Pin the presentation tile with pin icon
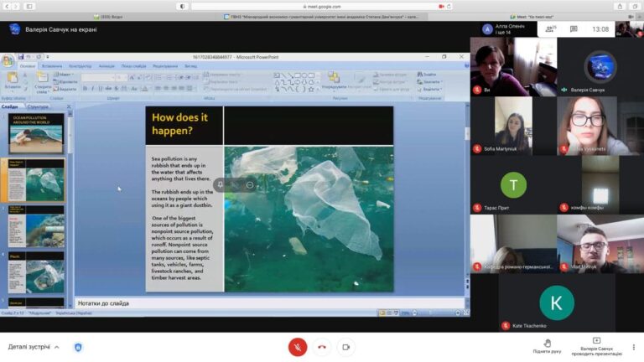 pyautogui.click(x=221, y=185)
